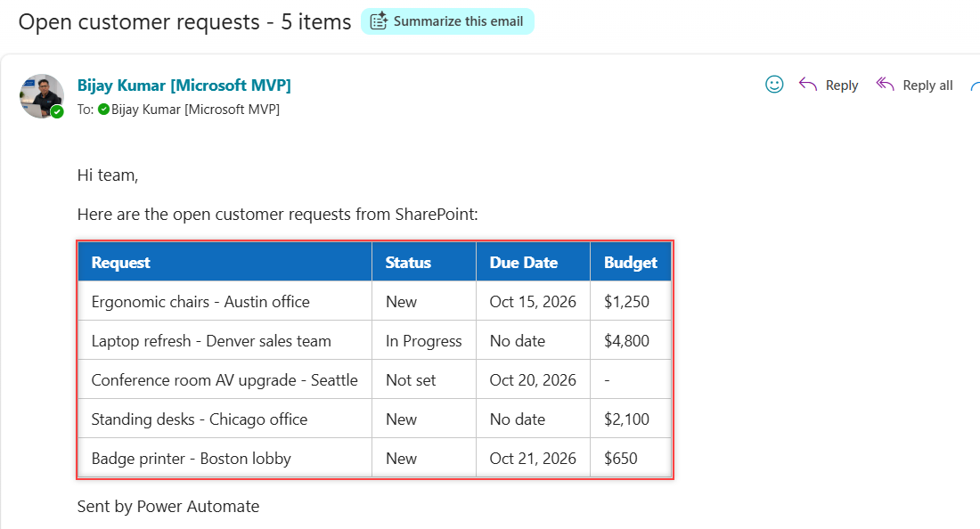Click the Reply button
This screenshot has width=980, height=529.
click(829, 85)
